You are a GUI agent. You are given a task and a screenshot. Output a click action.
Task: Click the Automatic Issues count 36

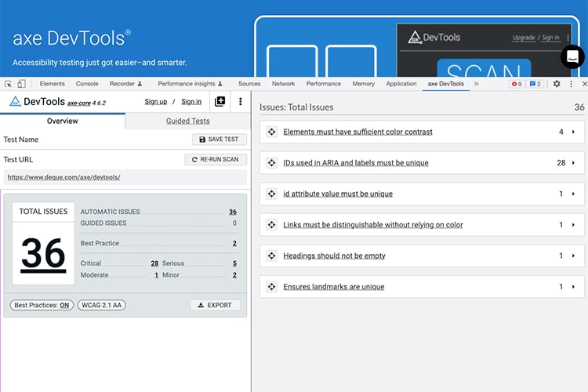pos(233,212)
